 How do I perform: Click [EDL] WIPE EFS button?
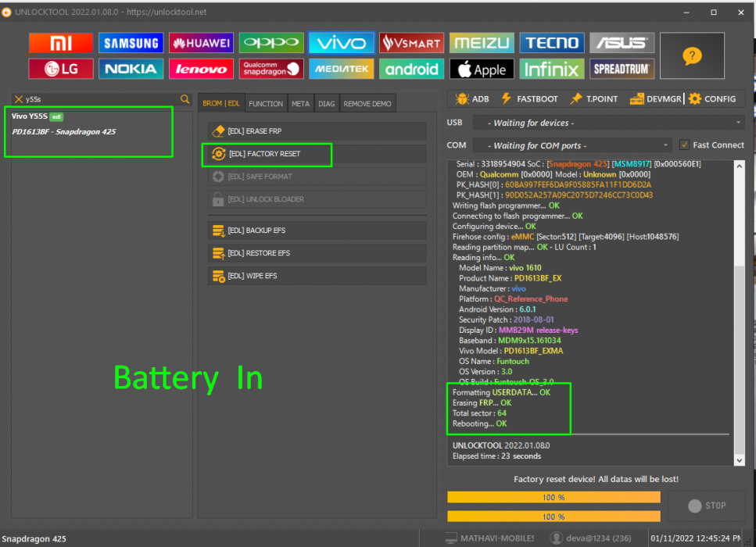(x=317, y=276)
